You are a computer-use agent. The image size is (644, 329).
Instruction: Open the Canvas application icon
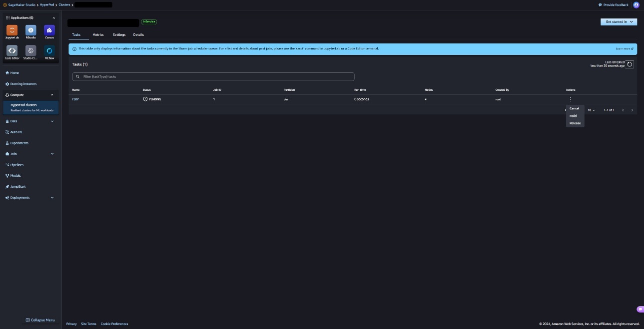coord(49,30)
